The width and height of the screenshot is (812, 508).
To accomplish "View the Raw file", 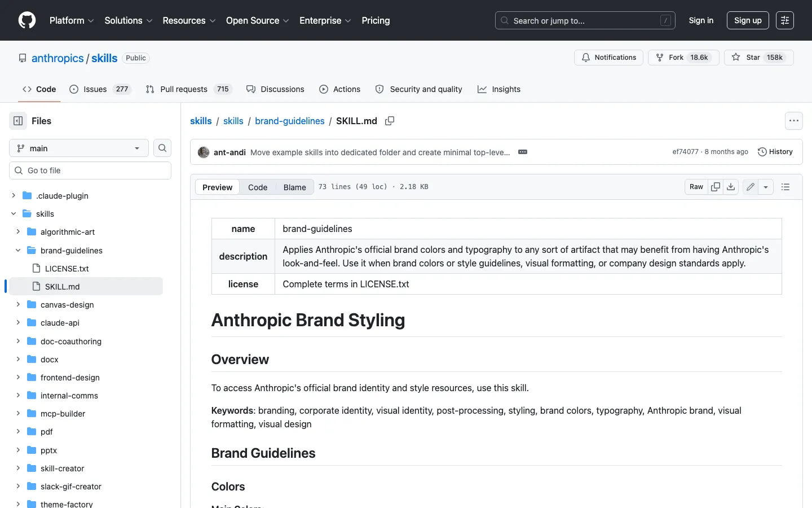I will (696, 187).
